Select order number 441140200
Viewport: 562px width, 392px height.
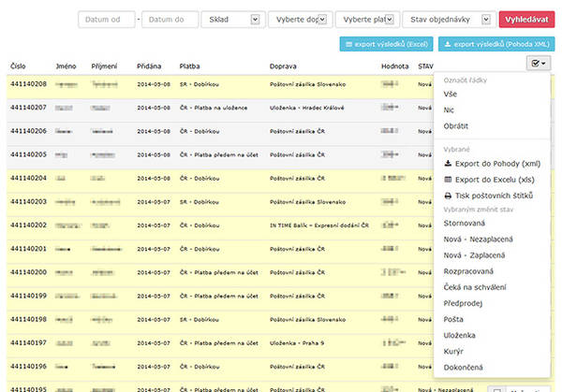click(x=28, y=272)
